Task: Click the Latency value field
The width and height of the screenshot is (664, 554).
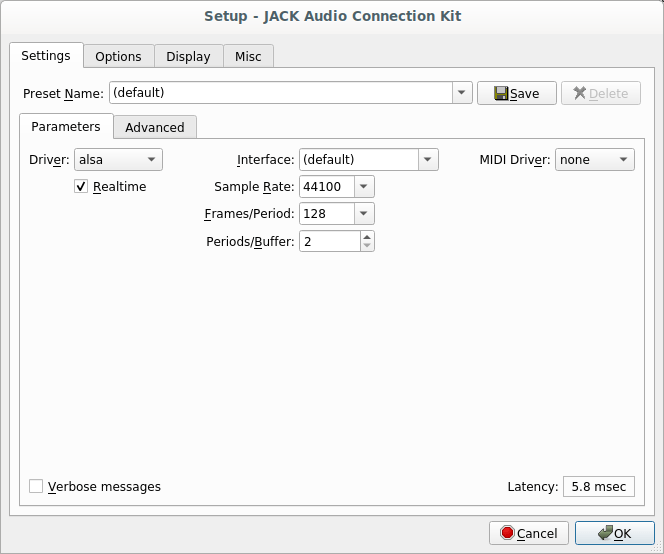Action: click(x=598, y=487)
